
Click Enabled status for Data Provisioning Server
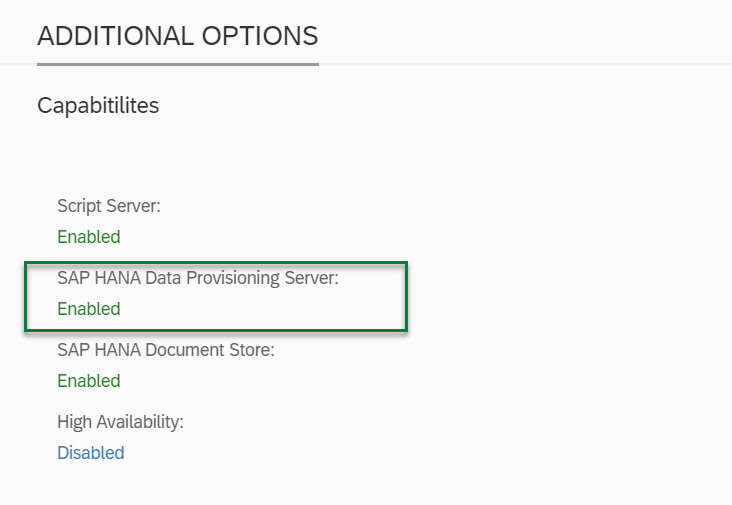click(x=89, y=309)
